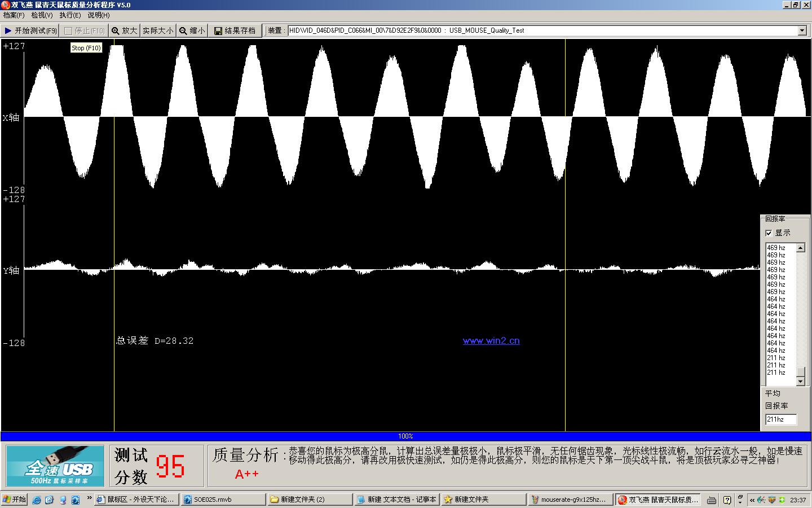
Task: Expand the 装置 device dropdown list
Action: tap(802, 30)
